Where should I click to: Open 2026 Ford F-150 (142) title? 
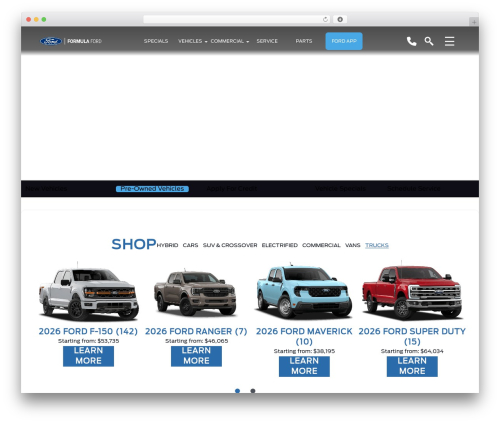pos(88,331)
